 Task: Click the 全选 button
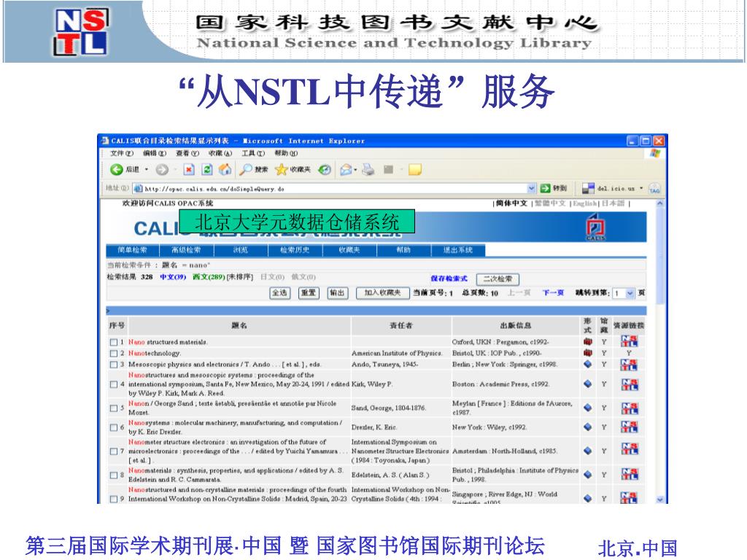coord(279,293)
